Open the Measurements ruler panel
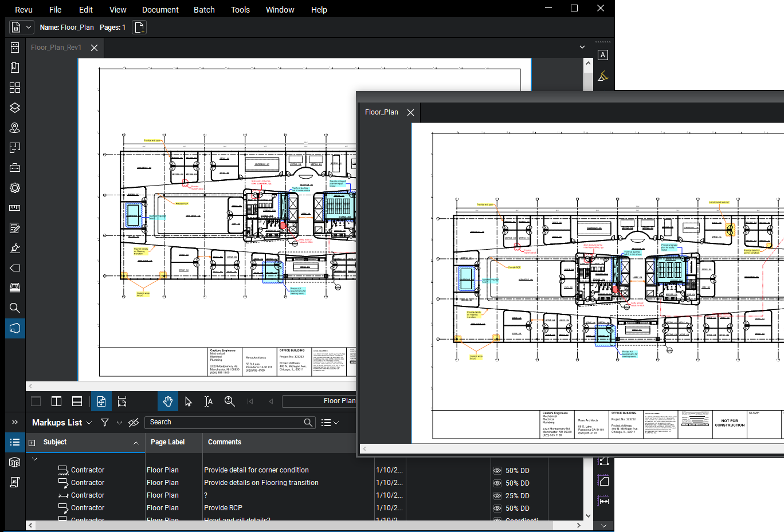 point(15,208)
